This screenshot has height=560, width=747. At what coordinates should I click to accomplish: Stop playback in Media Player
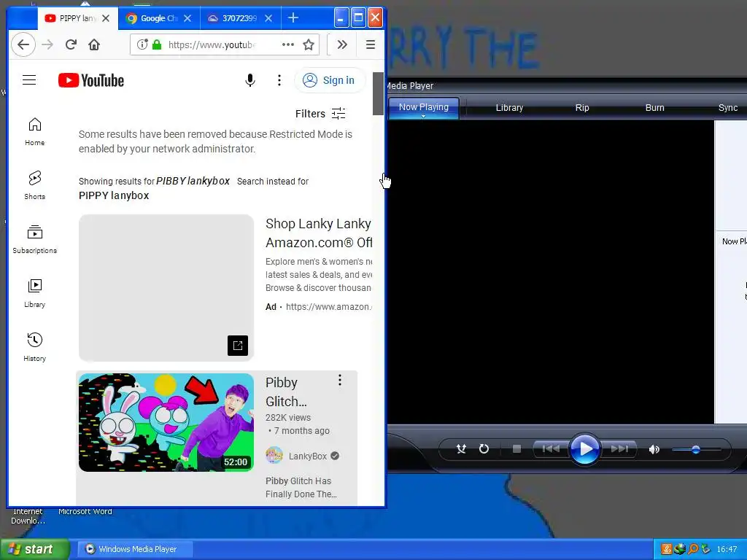pyautogui.click(x=517, y=448)
